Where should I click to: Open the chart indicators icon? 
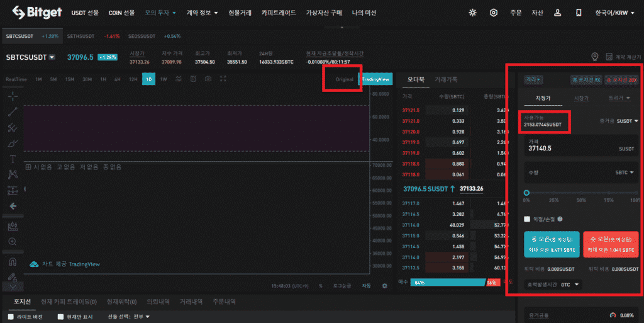[178, 79]
